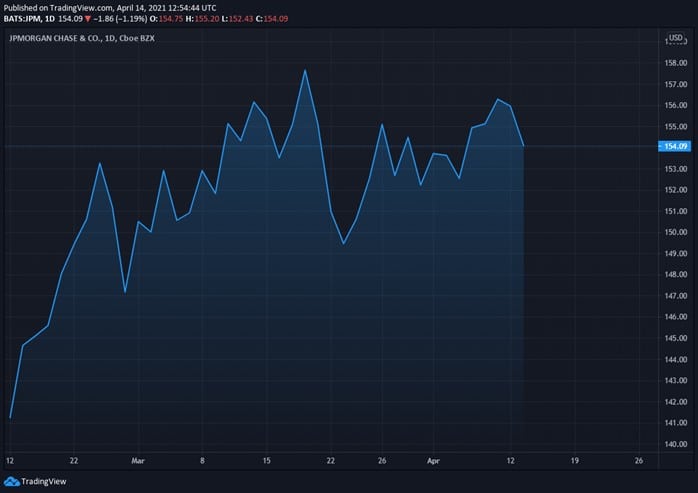
Task: Click the 150.00 price axis label
Action: [x=676, y=232]
